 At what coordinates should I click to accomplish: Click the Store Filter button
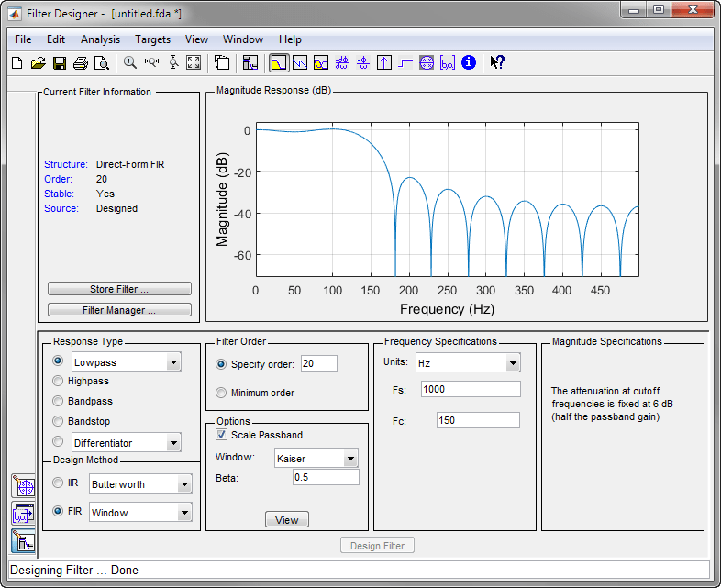click(x=119, y=289)
